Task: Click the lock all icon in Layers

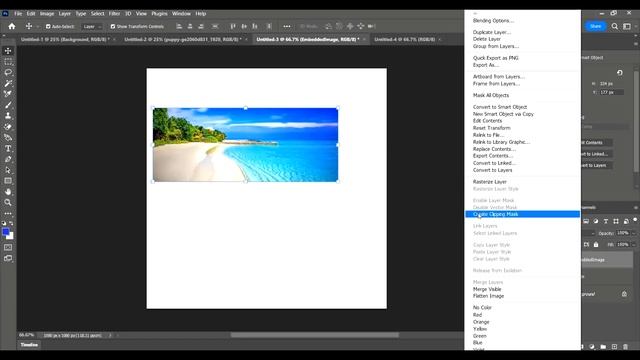Action: coord(596,244)
